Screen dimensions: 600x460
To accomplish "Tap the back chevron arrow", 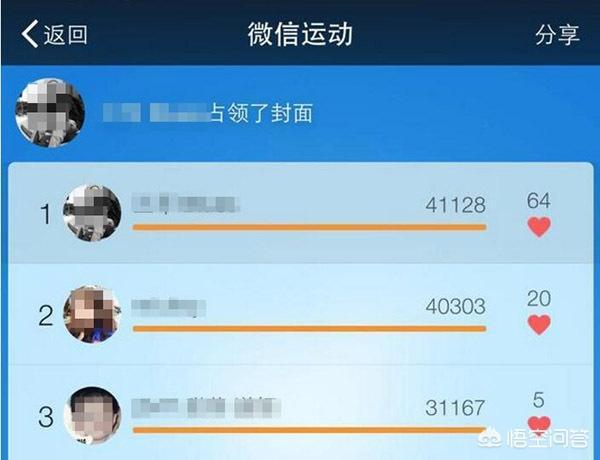I will tap(30, 34).
